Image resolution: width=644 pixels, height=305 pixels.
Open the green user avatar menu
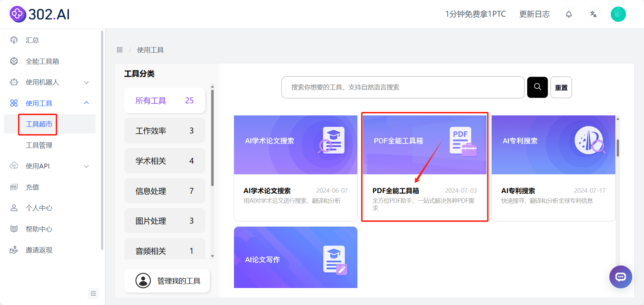click(x=618, y=14)
